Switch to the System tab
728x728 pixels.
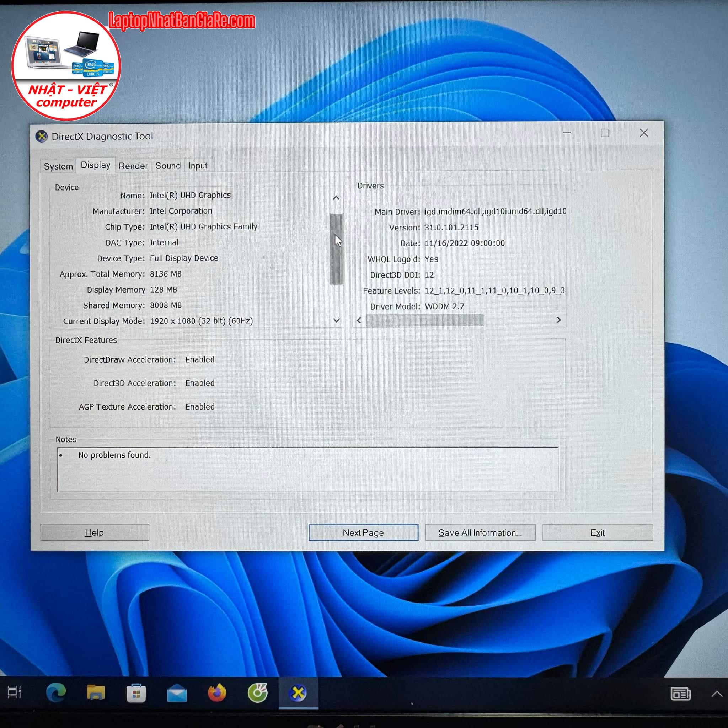coord(58,166)
